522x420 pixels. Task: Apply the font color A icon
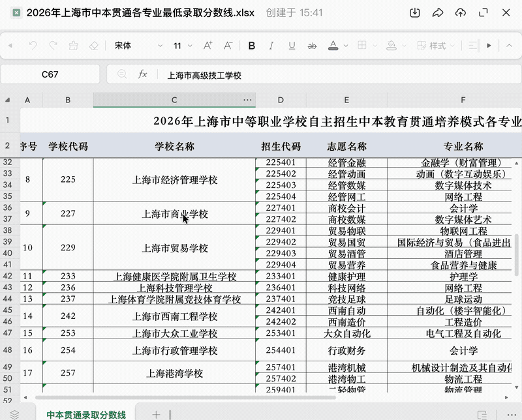click(333, 46)
